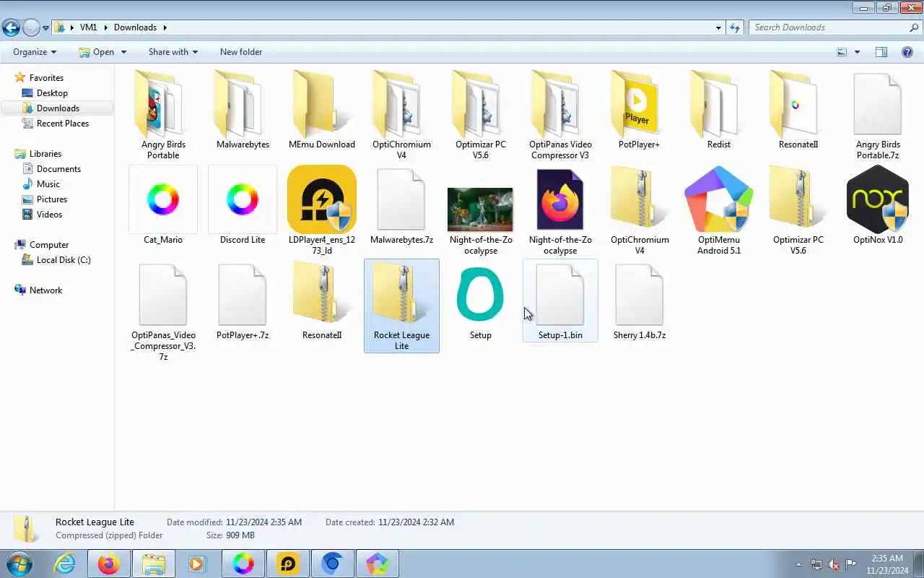Image resolution: width=924 pixels, height=578 pixels.
Task: Select the Optimizar PC V5.6 zip archive
Action: 798,211
